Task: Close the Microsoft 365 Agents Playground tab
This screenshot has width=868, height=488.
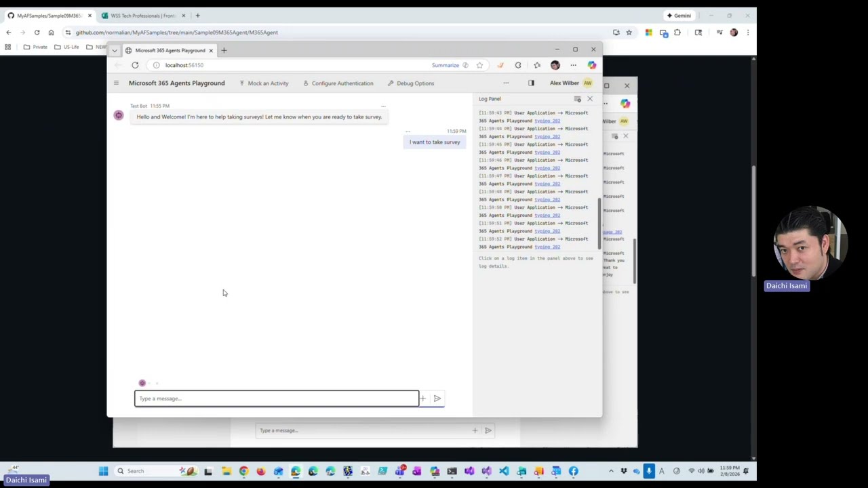Action: click(x=211, y=50)
